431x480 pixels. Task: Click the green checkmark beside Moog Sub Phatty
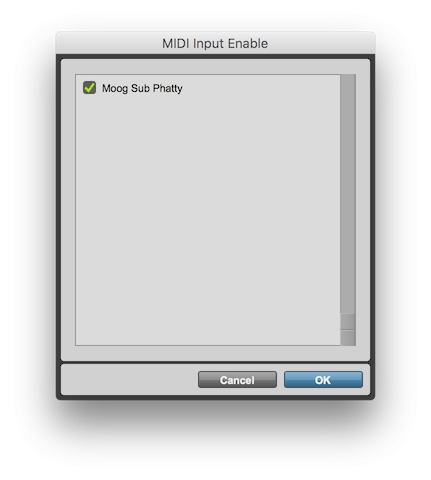pos(89,88)
